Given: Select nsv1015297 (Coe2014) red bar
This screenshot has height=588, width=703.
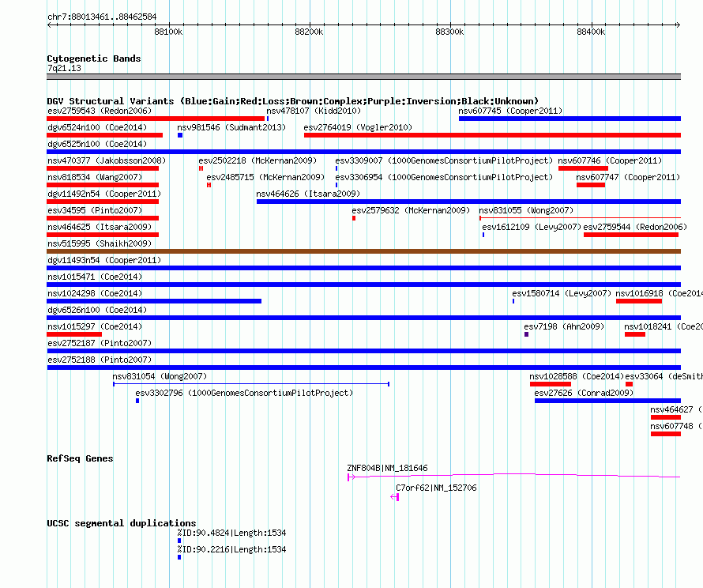Looking at the screenshot, I should click(74, 334).
